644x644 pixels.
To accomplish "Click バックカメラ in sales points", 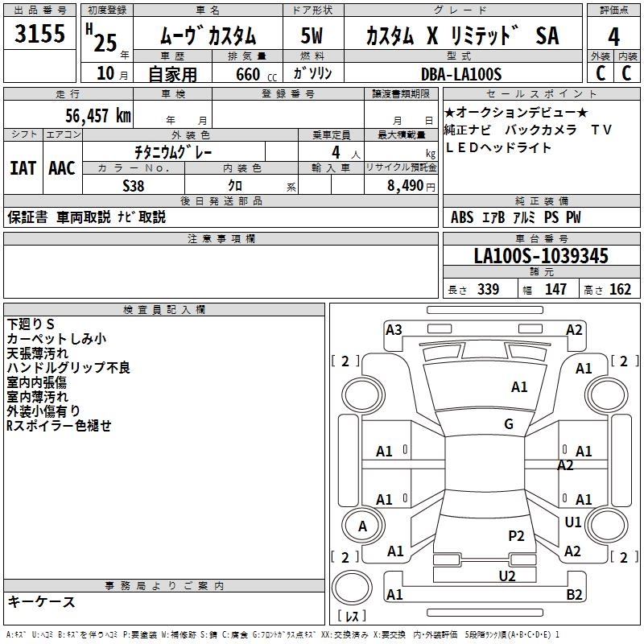I will [541, 130].
